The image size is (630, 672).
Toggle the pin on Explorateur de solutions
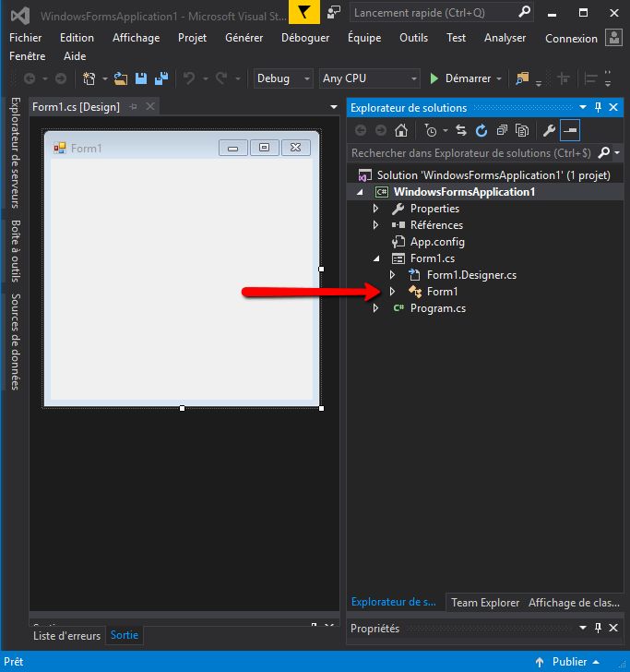click(598, 107)
